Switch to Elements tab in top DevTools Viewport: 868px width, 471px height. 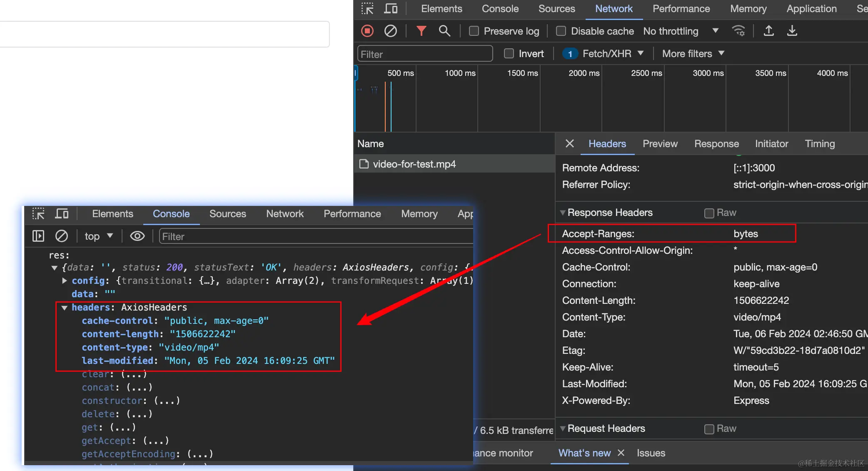pyautogui.click(x=441, y=9)
